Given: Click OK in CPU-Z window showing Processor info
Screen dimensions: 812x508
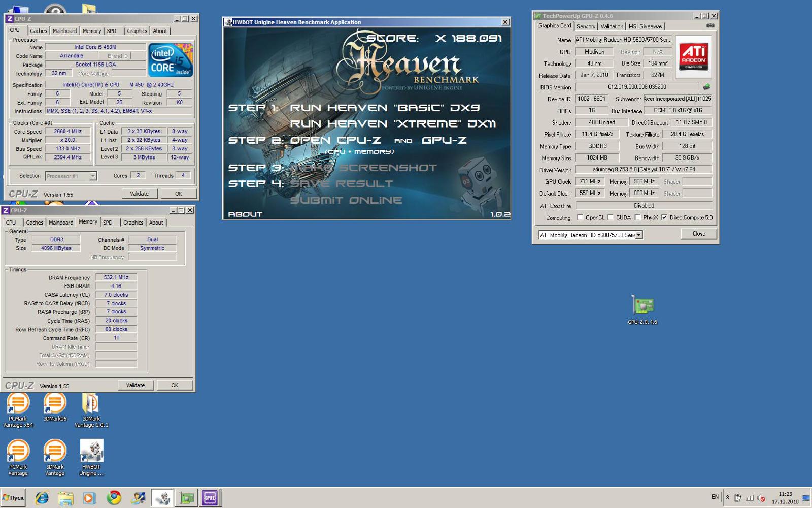Looking at the screenshot, I should 179,194.
